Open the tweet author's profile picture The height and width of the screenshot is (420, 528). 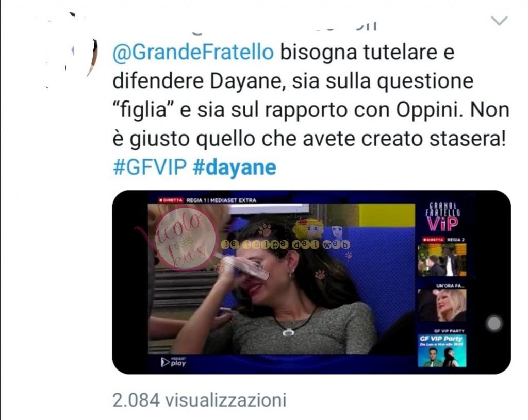(x=71, y=51)
